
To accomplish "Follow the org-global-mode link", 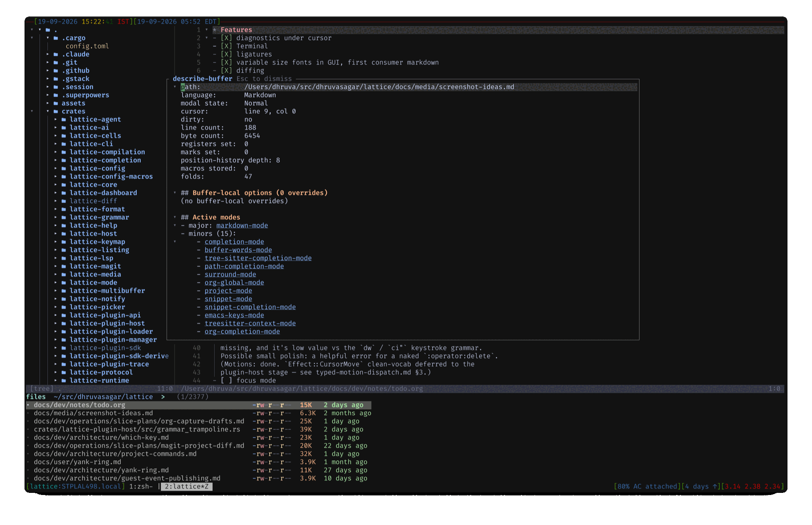I will point(234,283).
